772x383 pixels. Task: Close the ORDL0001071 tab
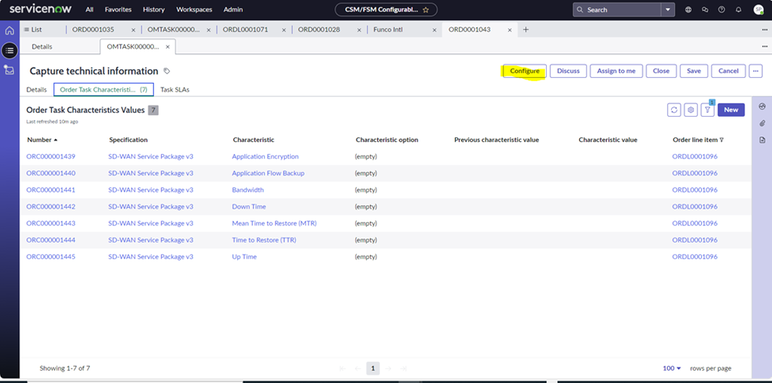[284, 30]
